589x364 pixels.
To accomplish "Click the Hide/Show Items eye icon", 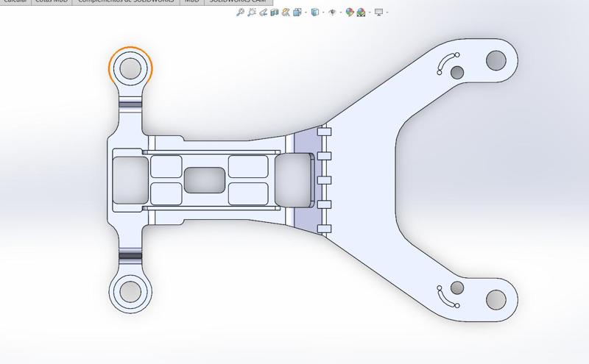I will coord(332,13).
